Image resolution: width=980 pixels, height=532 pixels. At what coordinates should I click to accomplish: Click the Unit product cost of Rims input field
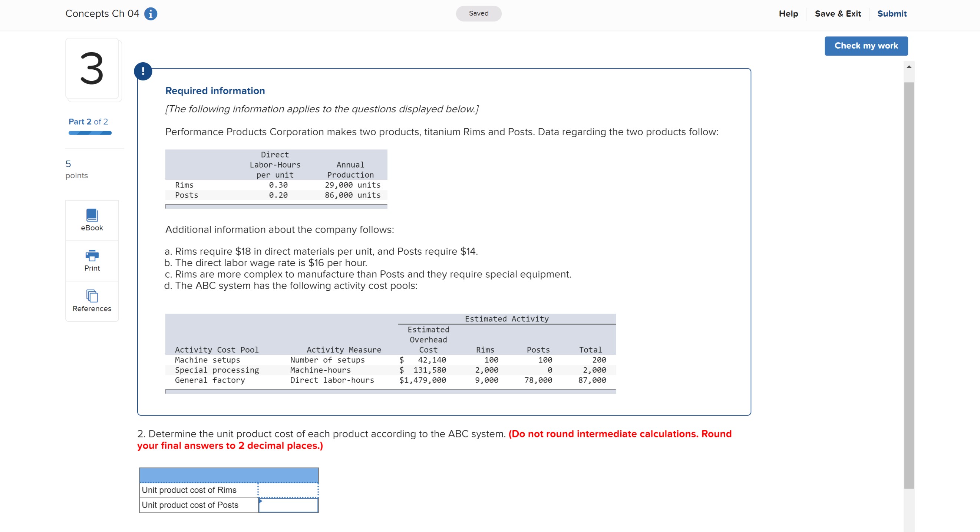point(288,490)
